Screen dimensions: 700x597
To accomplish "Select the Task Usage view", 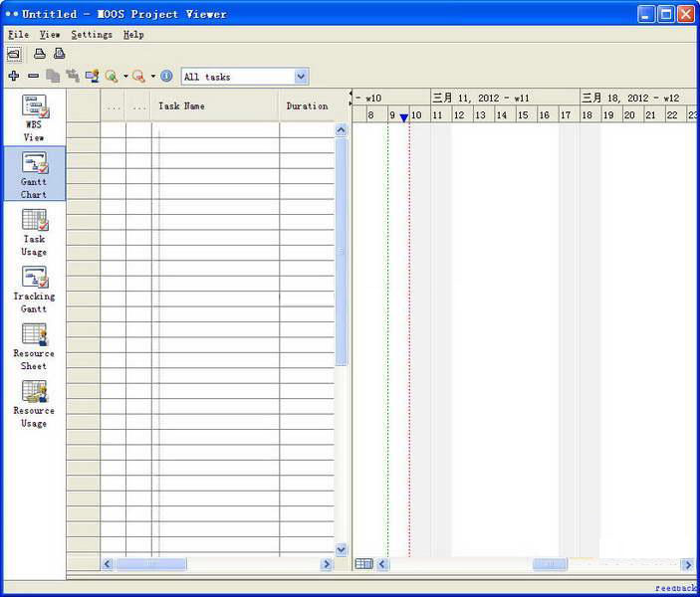I will [34, 233].
